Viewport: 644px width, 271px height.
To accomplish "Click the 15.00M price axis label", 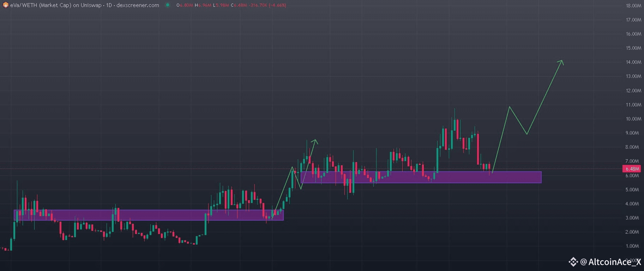I will pyautogui.click(x=633, y=48).
